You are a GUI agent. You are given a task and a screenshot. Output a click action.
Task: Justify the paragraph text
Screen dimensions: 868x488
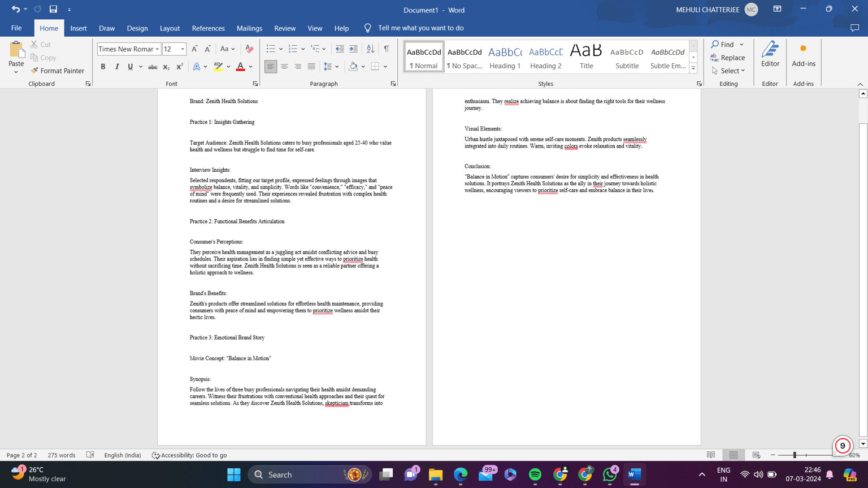click(311, 67)
